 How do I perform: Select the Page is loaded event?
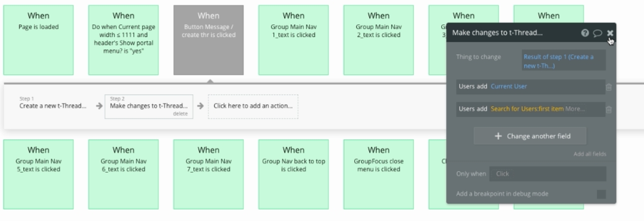pos(38,40)
